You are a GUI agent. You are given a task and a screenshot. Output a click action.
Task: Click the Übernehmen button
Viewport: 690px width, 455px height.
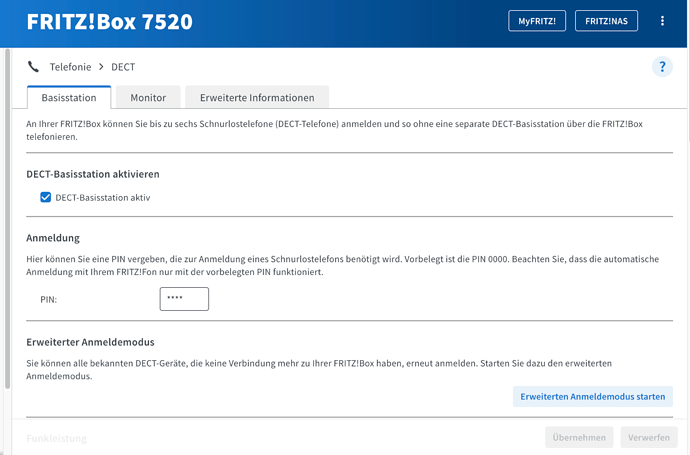point(579,437)
